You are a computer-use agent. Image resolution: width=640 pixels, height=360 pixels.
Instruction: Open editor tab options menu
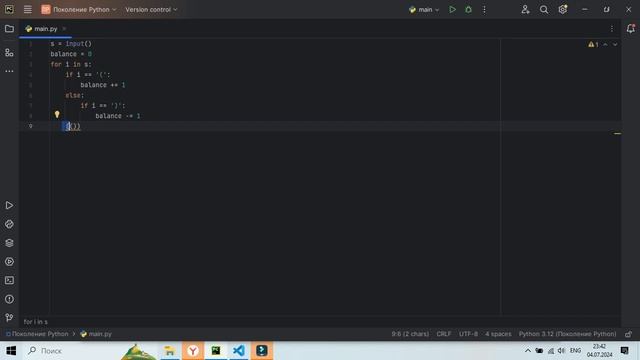tap(612, 29)
